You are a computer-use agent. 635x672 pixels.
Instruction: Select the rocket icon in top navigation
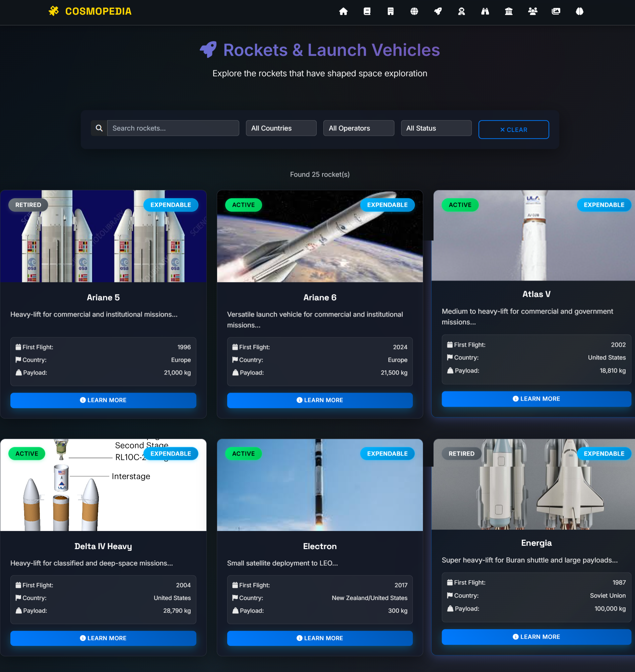[438, 11]
